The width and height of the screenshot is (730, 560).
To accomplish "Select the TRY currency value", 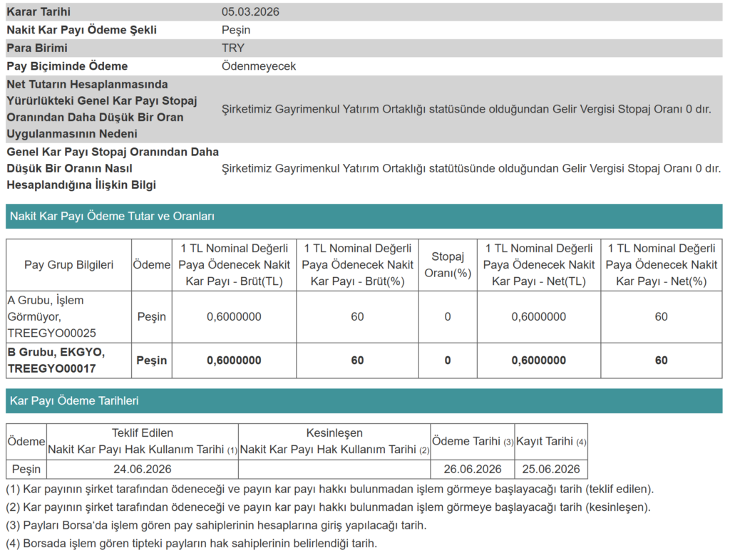I will pos(233,48).
